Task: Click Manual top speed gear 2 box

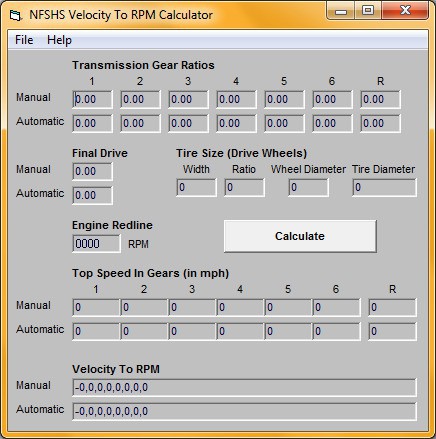Action: click(144, 307)
